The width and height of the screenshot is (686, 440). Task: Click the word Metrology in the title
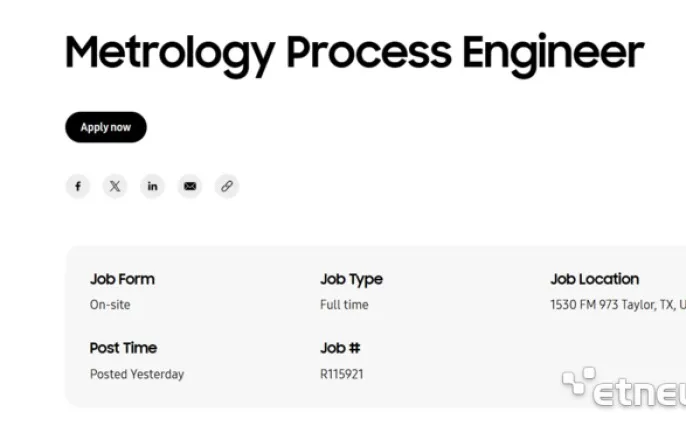pos(169,53)
